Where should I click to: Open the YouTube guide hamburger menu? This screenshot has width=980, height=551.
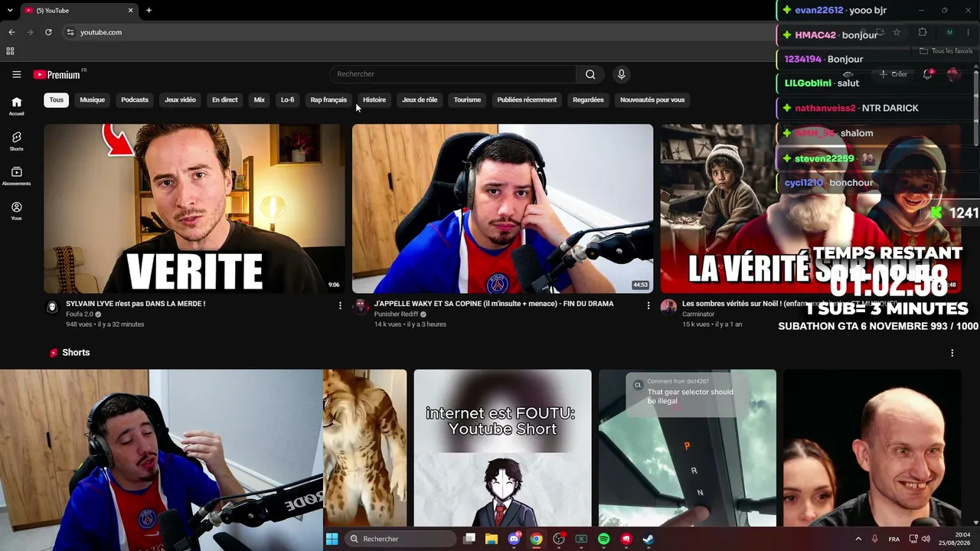click(x=16, y=74)
